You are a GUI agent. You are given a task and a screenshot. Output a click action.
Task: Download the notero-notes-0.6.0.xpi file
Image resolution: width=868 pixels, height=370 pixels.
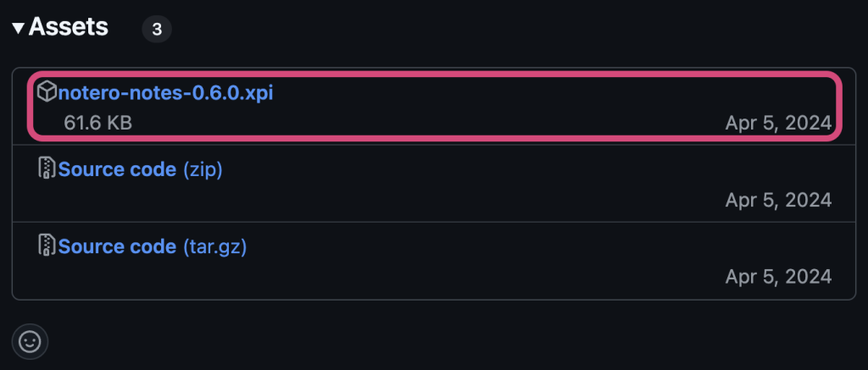click(165, 93)
